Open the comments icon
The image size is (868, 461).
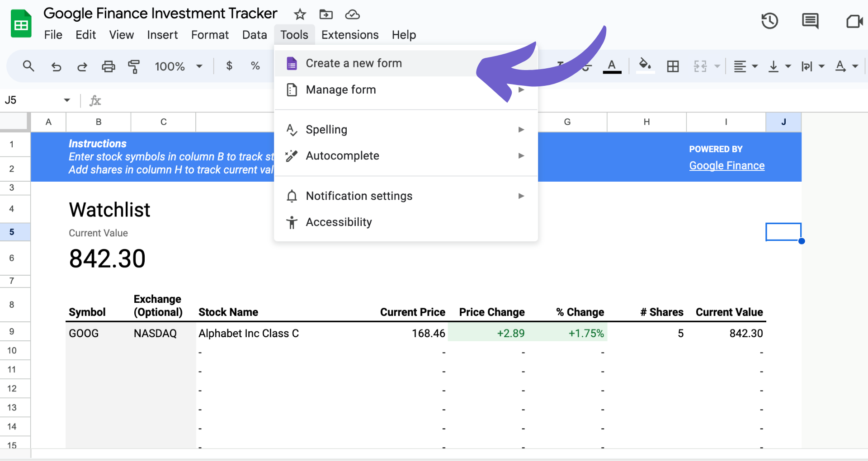pyautogui.click(x=810, y=21)
